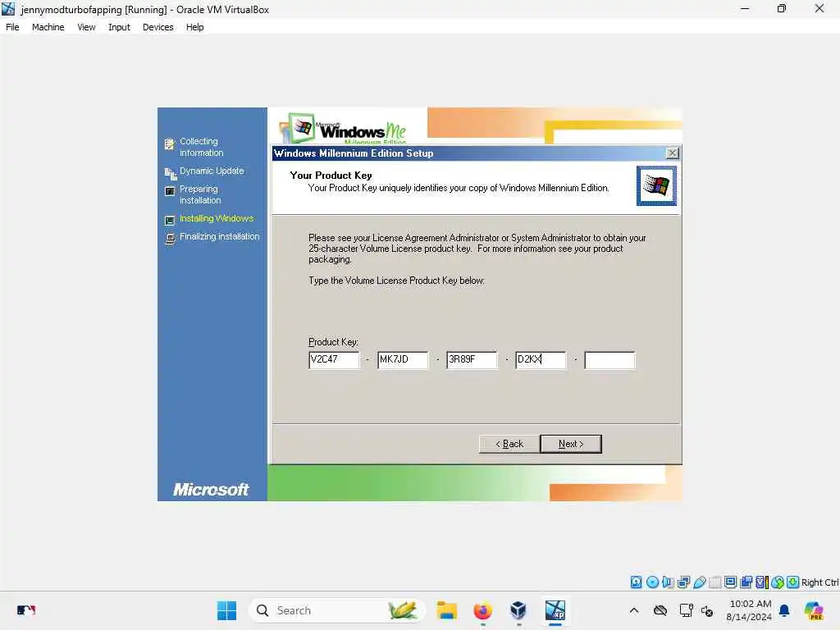Image resolution: width=840 pixels, height=630 pixels.
Task: Open the Help menu
Action: coord(195,27)
